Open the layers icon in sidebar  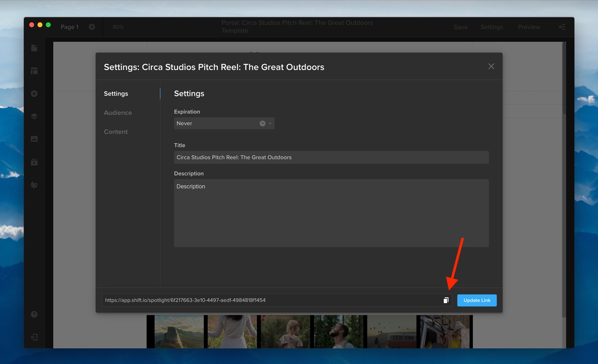tap(34, 117)
